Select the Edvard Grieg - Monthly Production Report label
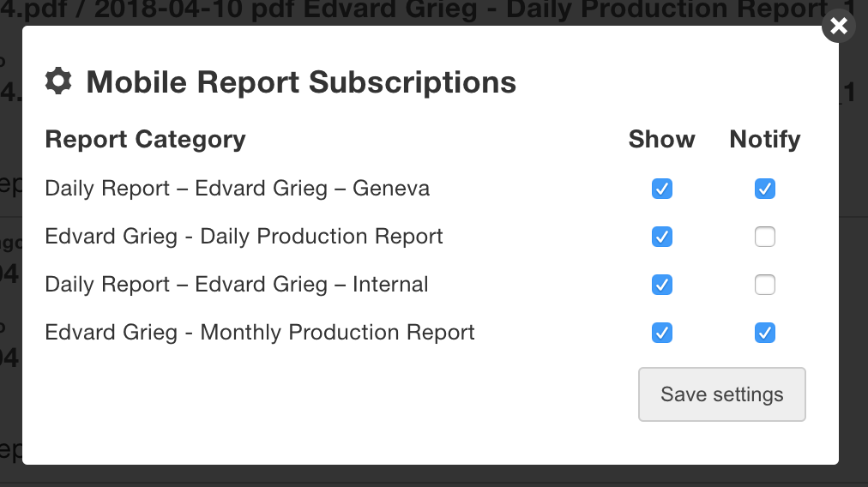The image size is (868, 487). 260,332
